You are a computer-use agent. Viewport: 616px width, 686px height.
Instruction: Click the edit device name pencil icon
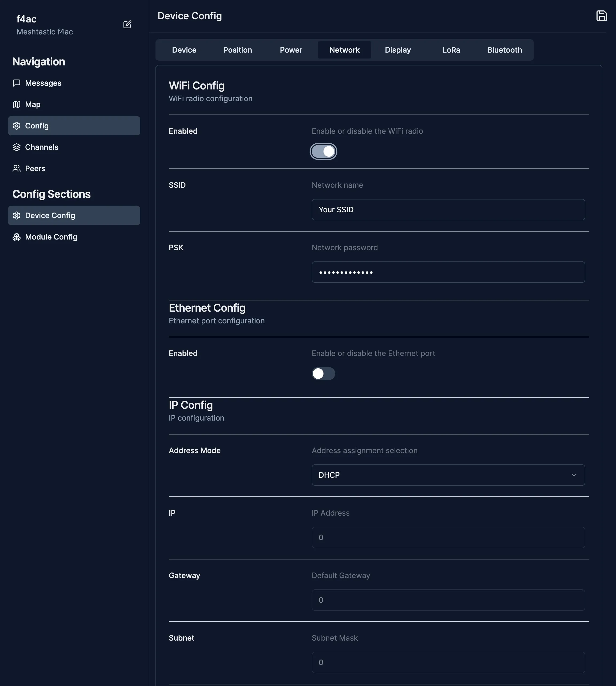127,24
